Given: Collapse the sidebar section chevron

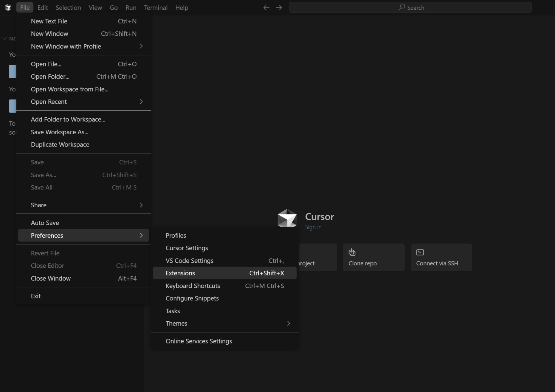Looking at the screenshot, I should pyautogui.click(x=4, y=38).
